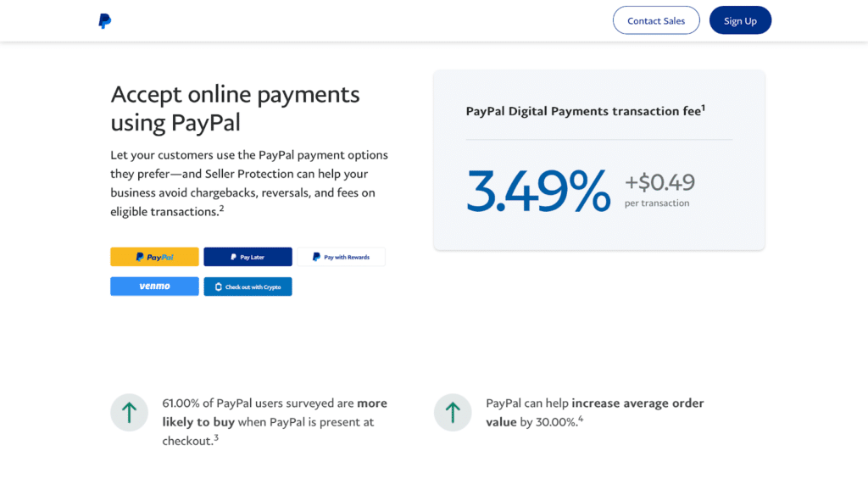Click the up arrow beside the 61.00% statistic
The width and height of the screenshot is (868, 495).
coord(129,413)
